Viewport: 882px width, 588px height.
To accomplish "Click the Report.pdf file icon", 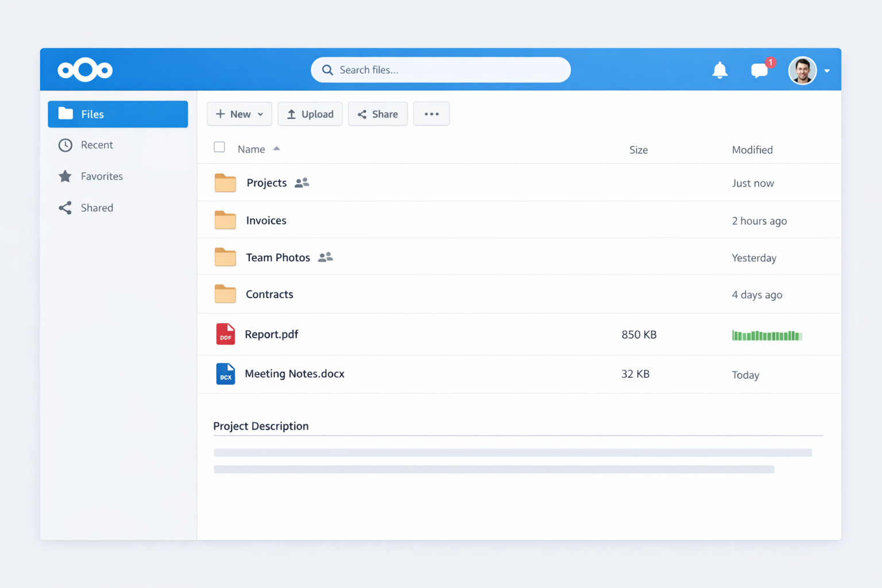I will point(225,334).
